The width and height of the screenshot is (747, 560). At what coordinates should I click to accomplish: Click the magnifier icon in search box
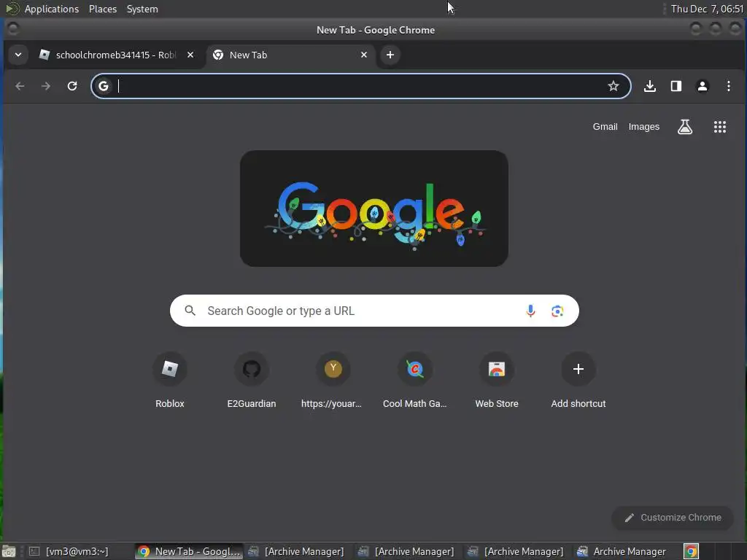click(190, 311)
